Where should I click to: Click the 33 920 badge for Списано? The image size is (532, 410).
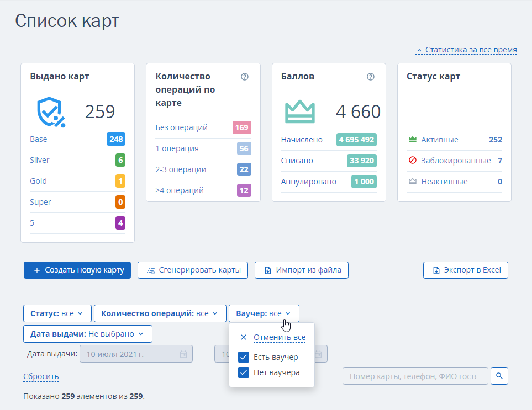362,161
